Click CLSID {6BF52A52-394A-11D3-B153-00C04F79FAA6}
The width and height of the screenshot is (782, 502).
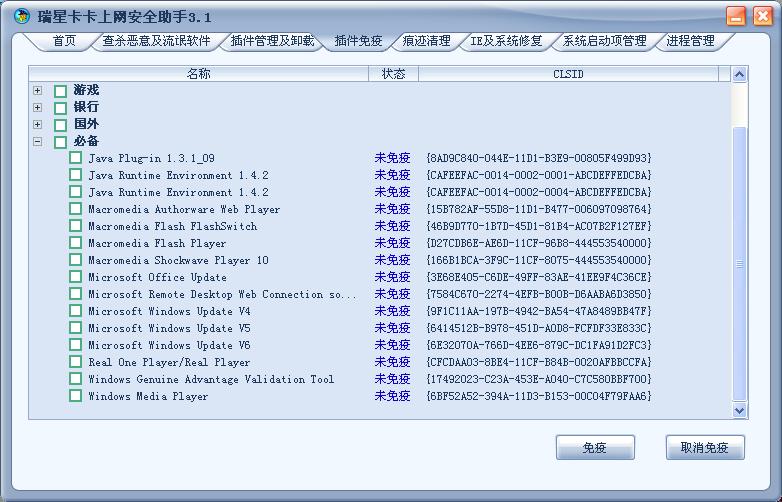coord(539,396)
